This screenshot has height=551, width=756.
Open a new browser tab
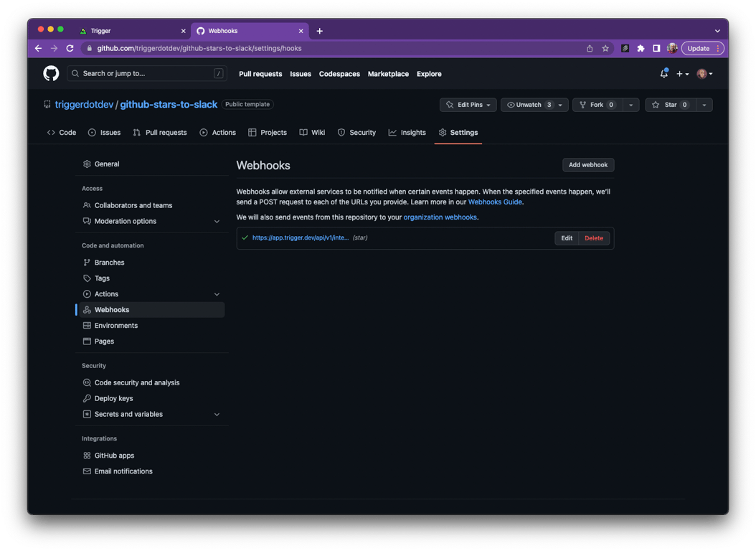pos(320,31)
